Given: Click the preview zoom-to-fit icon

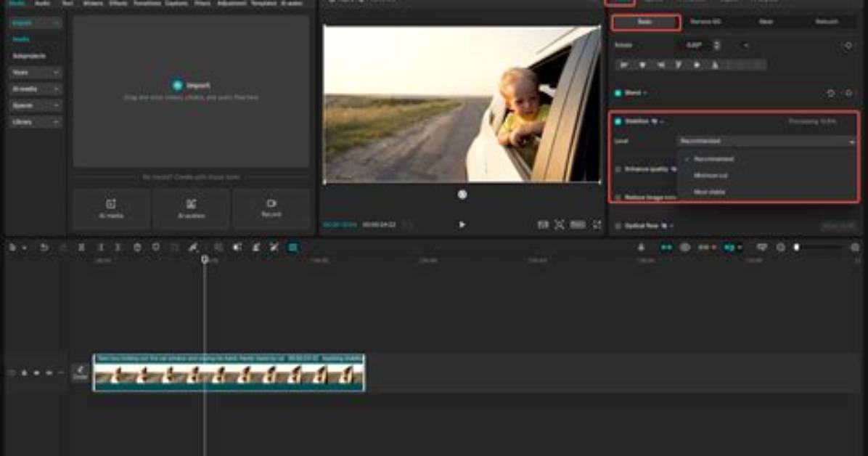Looking at the screenshot, I should [560, 224].
